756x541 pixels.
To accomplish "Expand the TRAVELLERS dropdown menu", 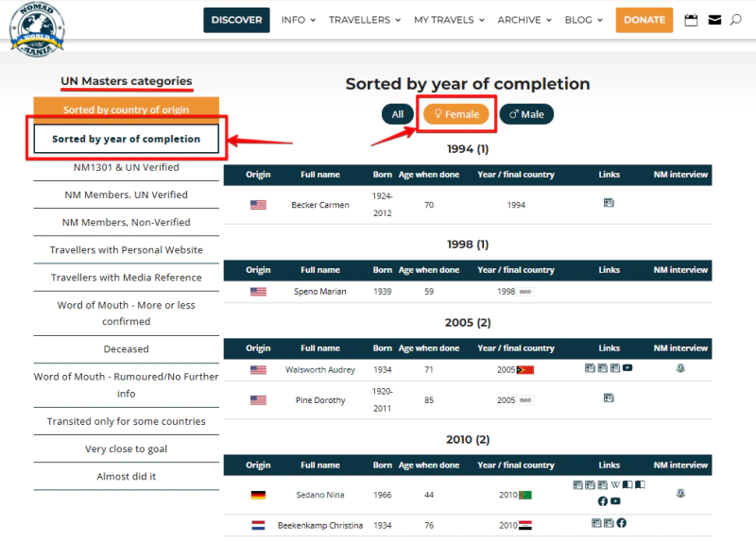I will pyautogui.click(x=364, y=20).
